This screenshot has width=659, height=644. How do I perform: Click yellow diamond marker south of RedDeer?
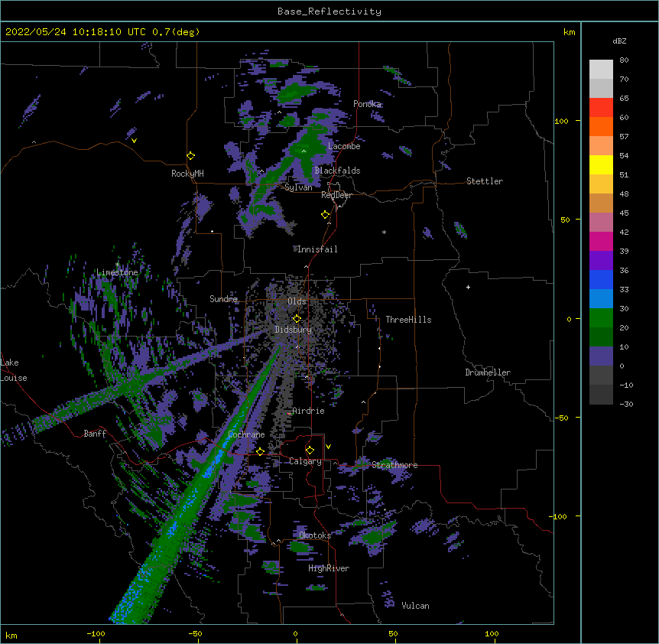pos(325,215)
